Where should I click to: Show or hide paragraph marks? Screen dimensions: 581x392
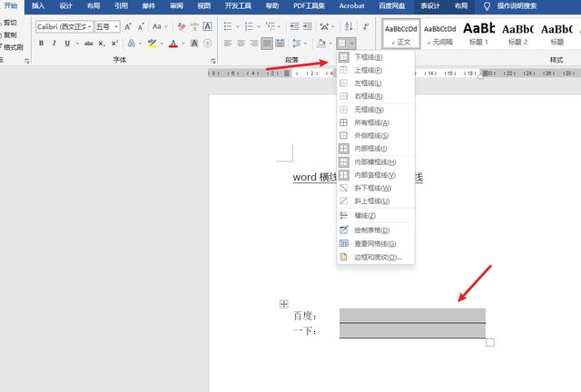(x=366, y=26)
